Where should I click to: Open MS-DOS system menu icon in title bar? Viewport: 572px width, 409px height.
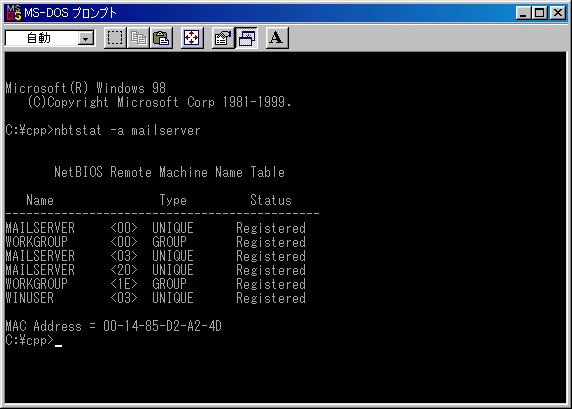pos(13,13)
